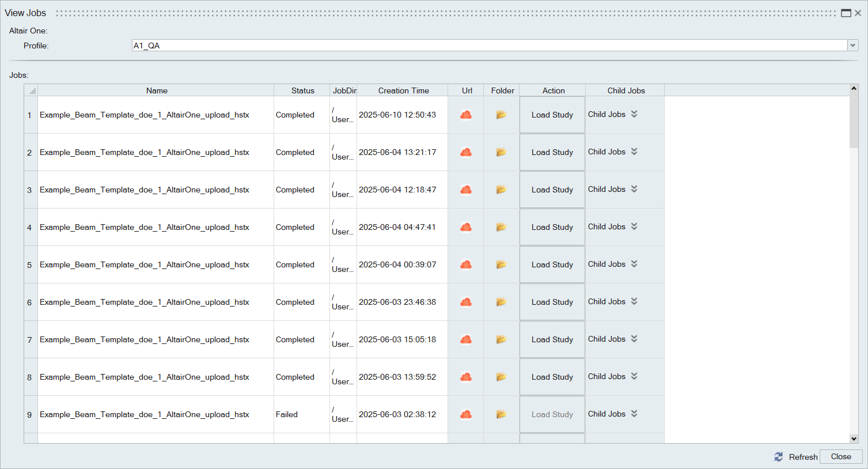Select job row 5 by its row number
This screenshot has height=469, width=868.
(x=30, y=264)
